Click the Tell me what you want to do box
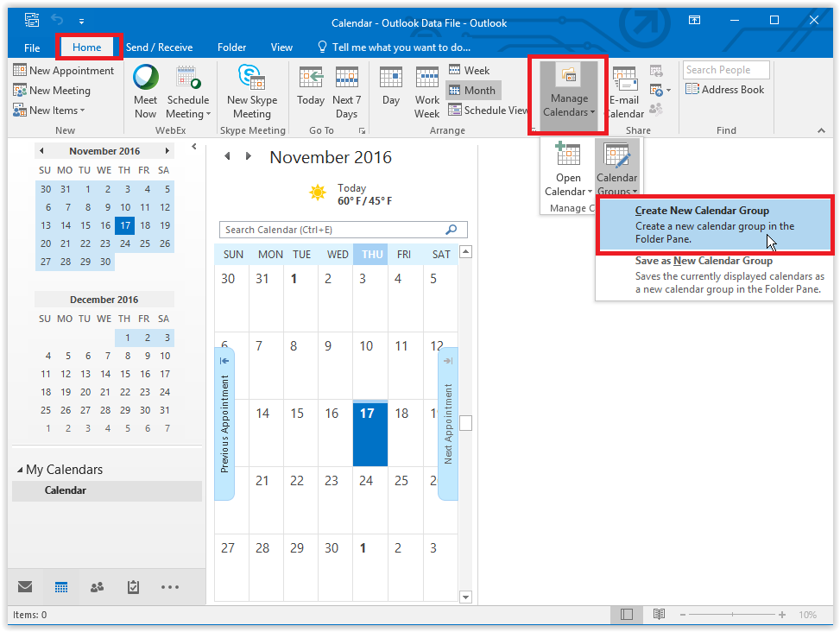This screenshot has width=840, height=632. click(x=395, y=47)
